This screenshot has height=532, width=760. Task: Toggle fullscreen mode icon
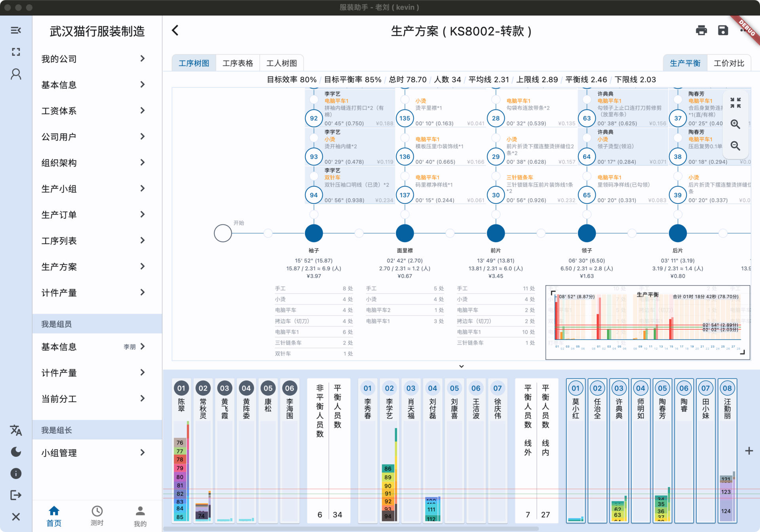coord(16,52)
